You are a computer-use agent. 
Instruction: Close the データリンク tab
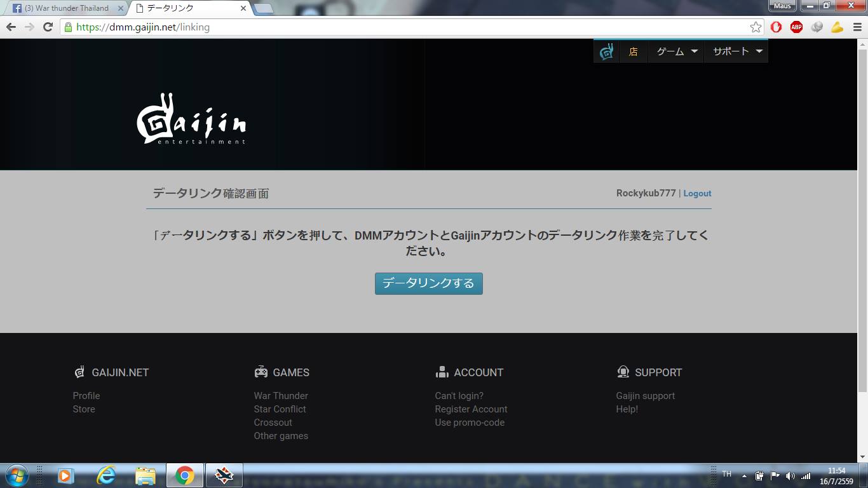243,8
